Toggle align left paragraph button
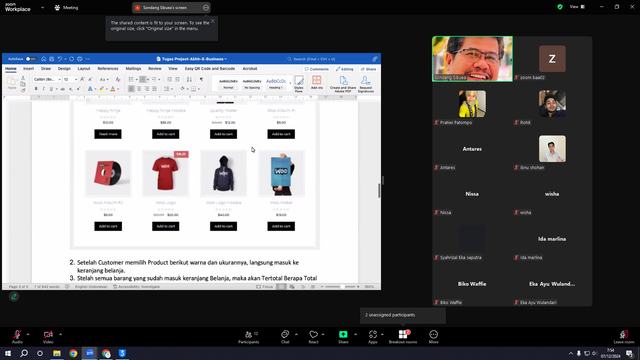This screenshot has width=640, height=360. (131, 89)
